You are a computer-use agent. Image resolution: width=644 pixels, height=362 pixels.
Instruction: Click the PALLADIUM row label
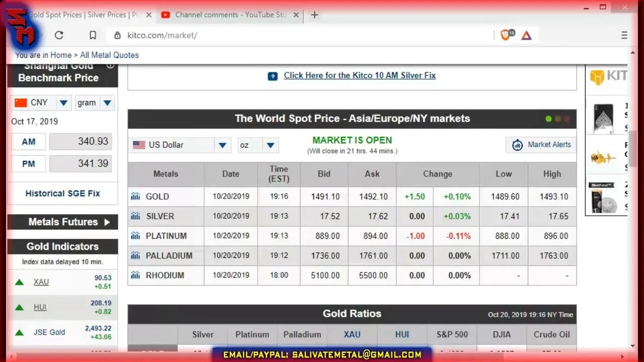tap(169, 255)
